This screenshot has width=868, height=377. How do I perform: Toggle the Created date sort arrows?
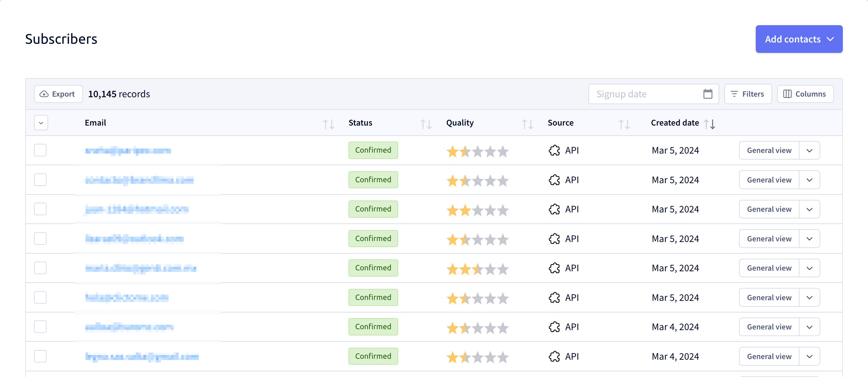click(709, 124)
